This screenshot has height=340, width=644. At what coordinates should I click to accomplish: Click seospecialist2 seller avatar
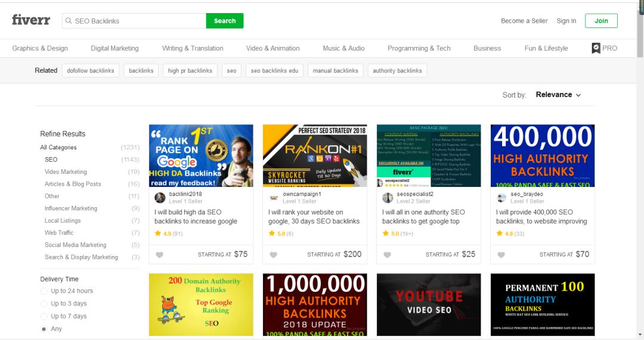pos(388,198)
